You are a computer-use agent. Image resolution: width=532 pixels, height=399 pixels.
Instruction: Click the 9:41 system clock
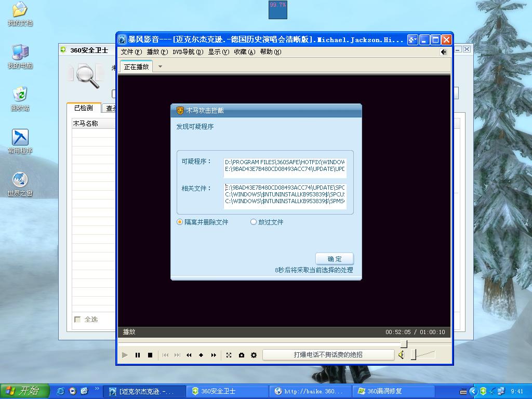pyautogui.click(x=517, y=392)
